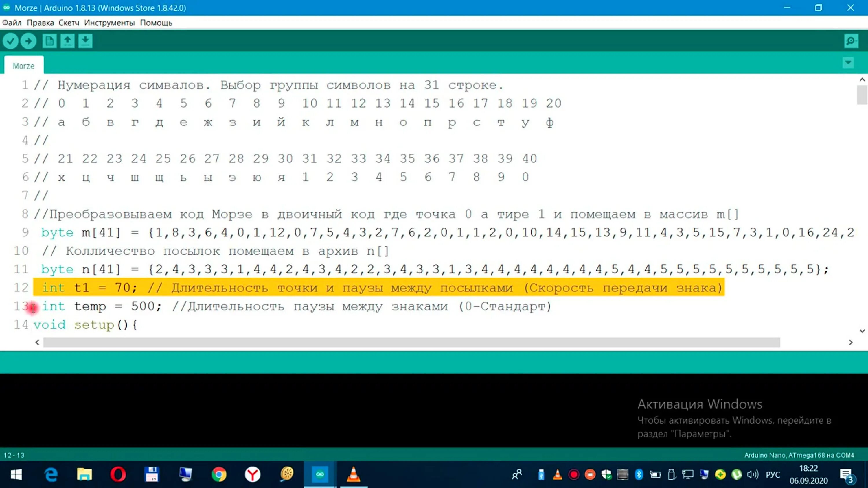Viewport: 868px width, 488px height.
Task: Click the horizontal scrollbar
Action: [411, 342]
